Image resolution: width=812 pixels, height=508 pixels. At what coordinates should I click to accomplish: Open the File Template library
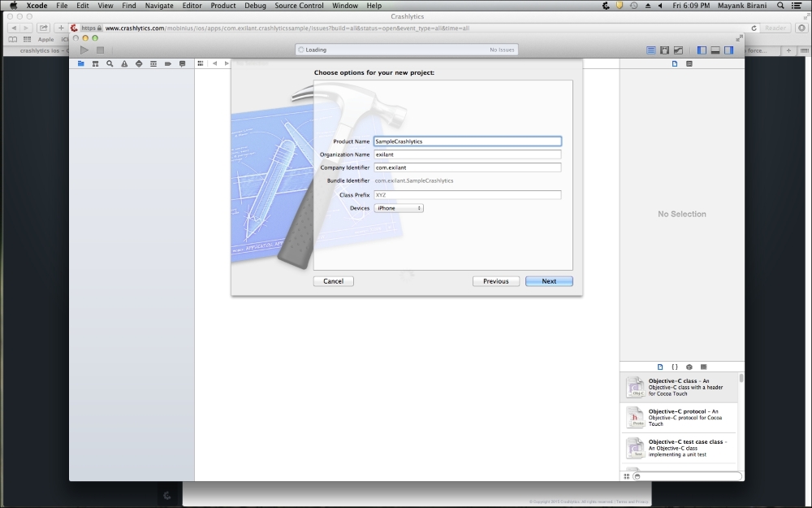click(x=659, y=367)
